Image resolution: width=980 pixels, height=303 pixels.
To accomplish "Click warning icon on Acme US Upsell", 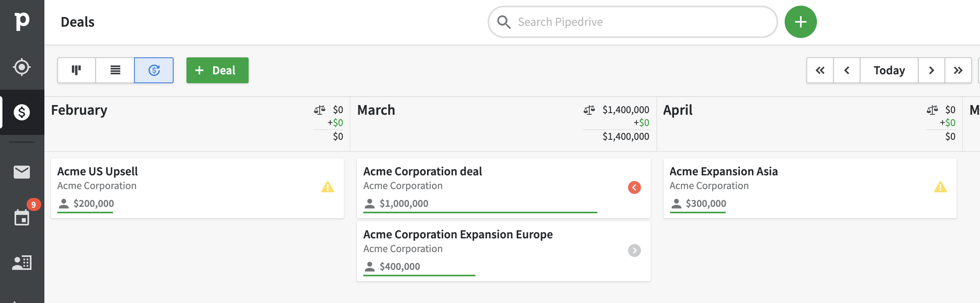I will coord(328,187).
